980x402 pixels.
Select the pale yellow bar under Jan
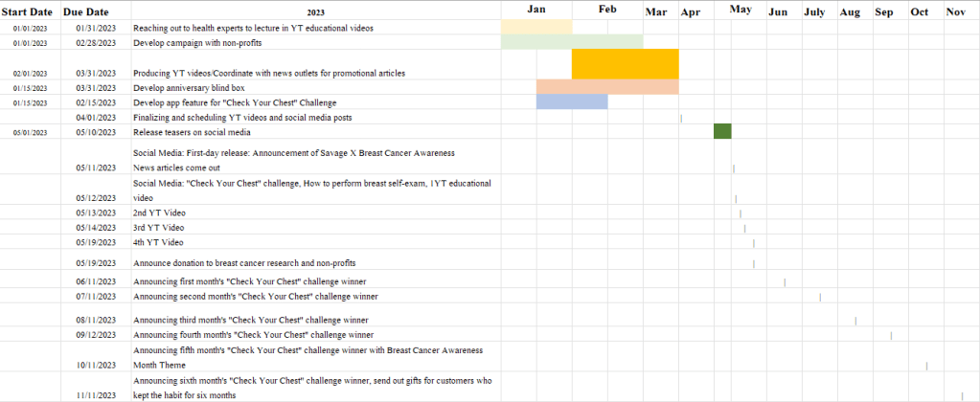click(x=536, y=28)
